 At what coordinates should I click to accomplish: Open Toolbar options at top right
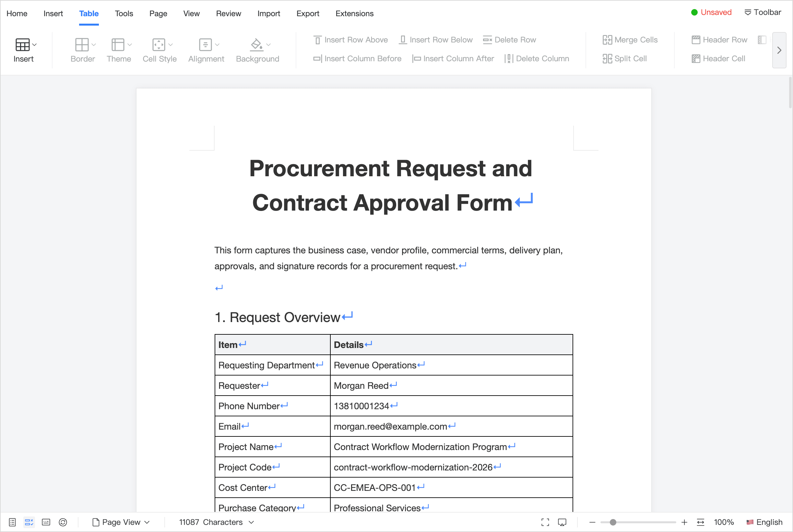tap(763, 12)
